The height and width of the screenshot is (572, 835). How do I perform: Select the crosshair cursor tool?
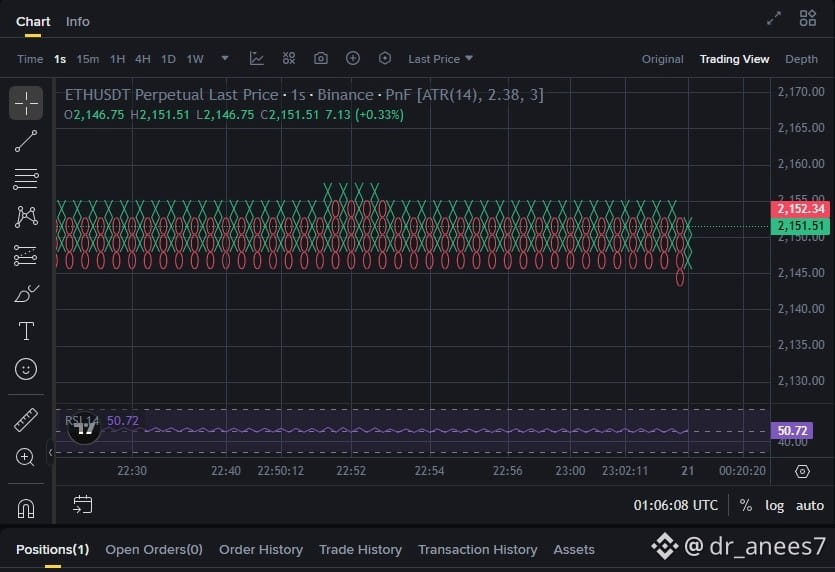click(x=26, y=102)
